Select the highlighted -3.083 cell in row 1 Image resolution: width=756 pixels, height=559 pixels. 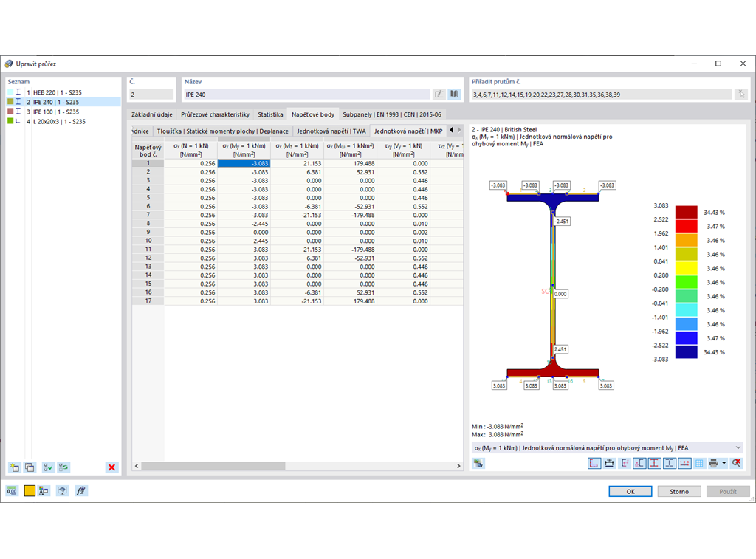point(244,163)
